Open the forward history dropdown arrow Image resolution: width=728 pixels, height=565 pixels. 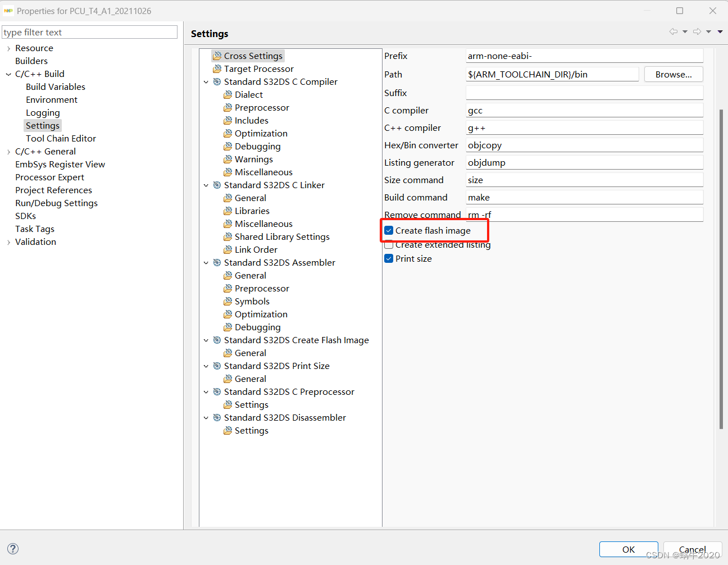(x=708, y=32)
